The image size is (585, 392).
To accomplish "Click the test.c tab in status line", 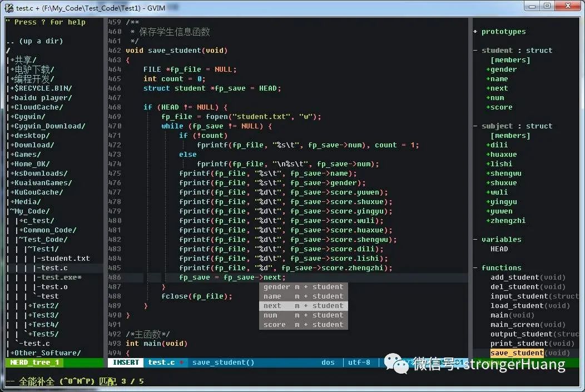I will [162, 363].
